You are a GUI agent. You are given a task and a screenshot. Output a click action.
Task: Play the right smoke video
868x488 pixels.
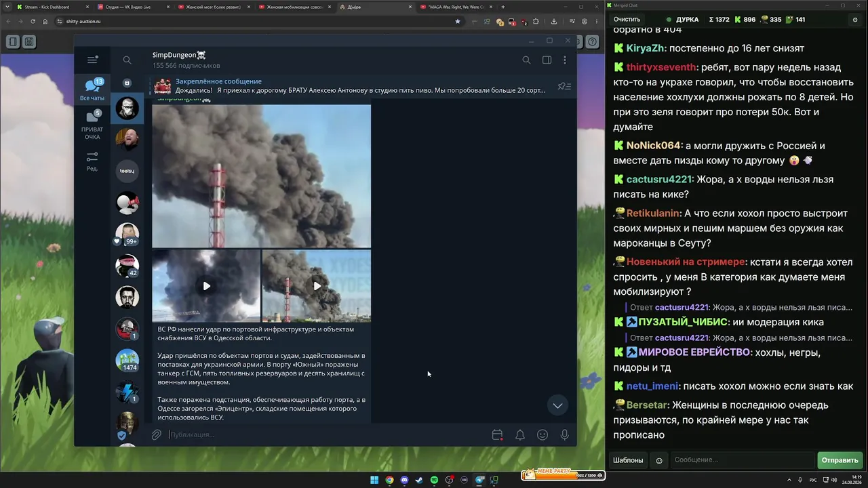point(317,285)
